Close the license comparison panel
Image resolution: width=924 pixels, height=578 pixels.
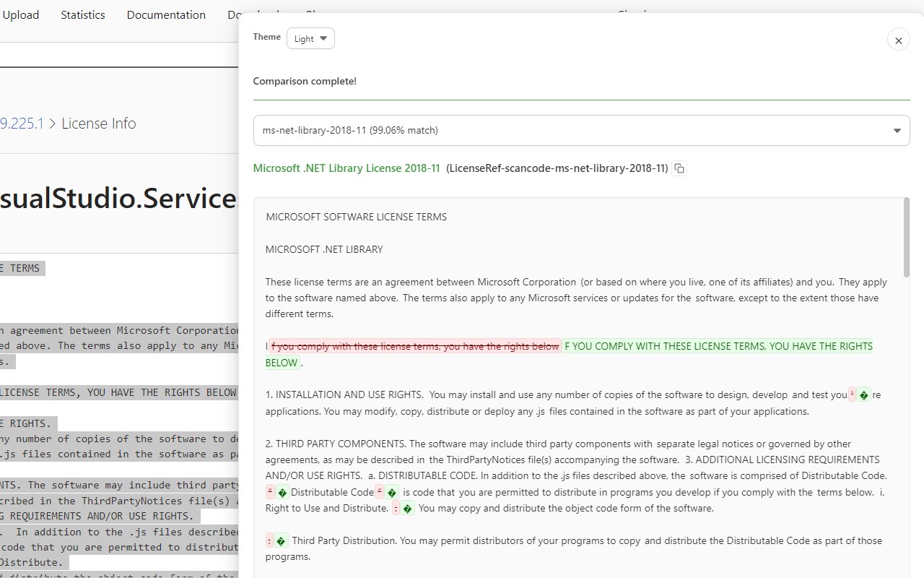[x=898, y=40]
